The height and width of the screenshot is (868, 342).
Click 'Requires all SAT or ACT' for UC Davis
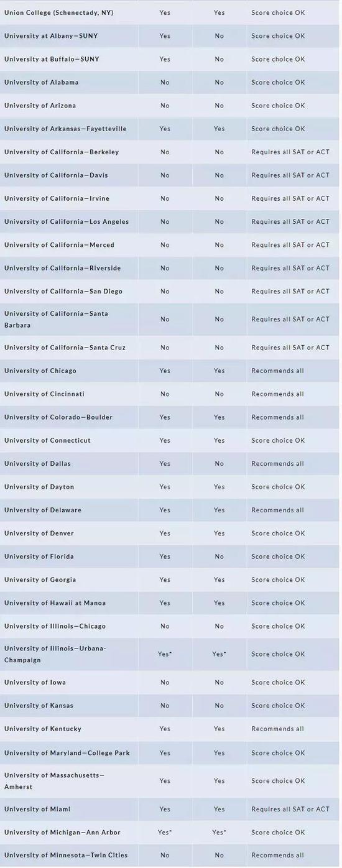pyautogui.click(x=290, y=175)
